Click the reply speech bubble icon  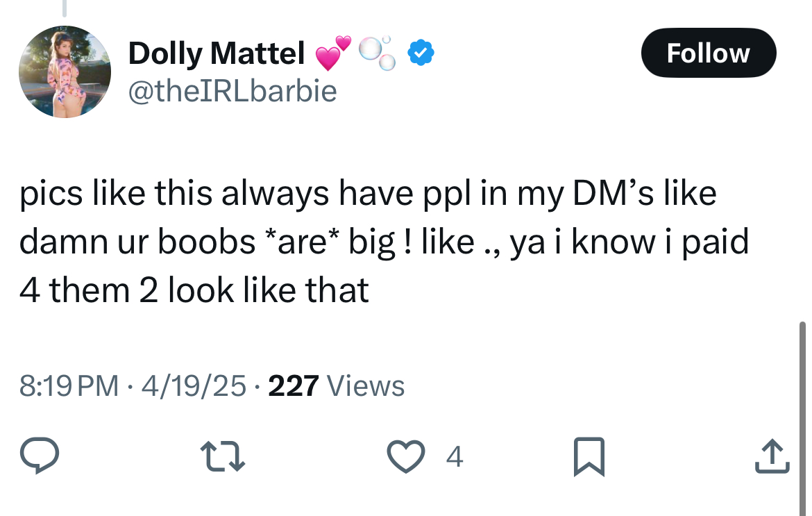pyautogui.click(x=40, y=456)
